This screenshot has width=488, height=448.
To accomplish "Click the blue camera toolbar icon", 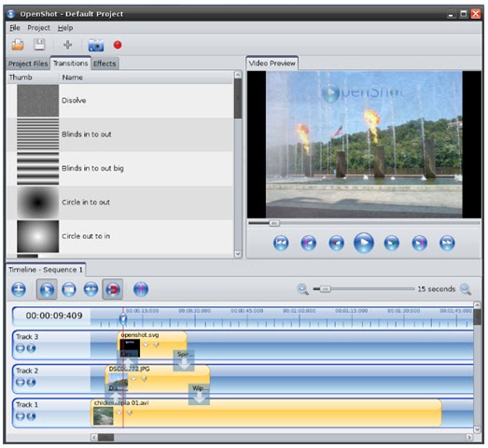I will (x=96, y=45).
